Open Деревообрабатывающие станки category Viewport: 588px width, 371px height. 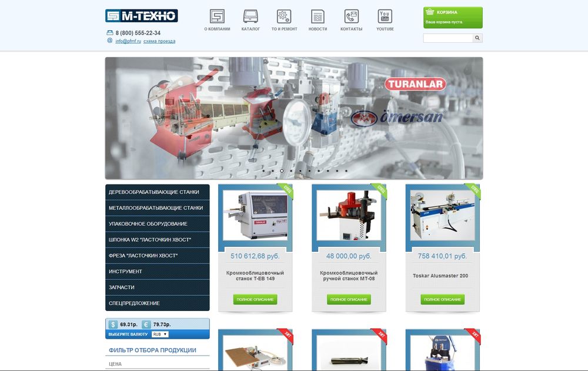coord(158,192)
